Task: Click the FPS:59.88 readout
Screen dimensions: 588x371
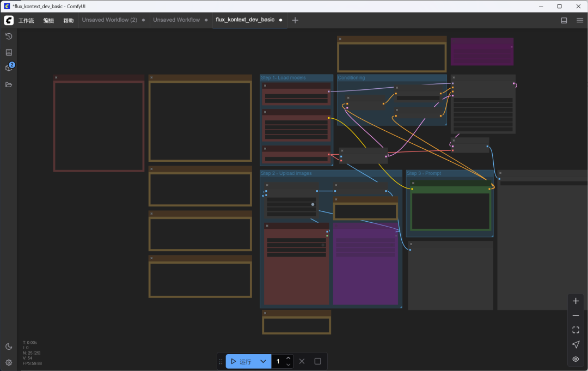Action: [x=32, y=363]
